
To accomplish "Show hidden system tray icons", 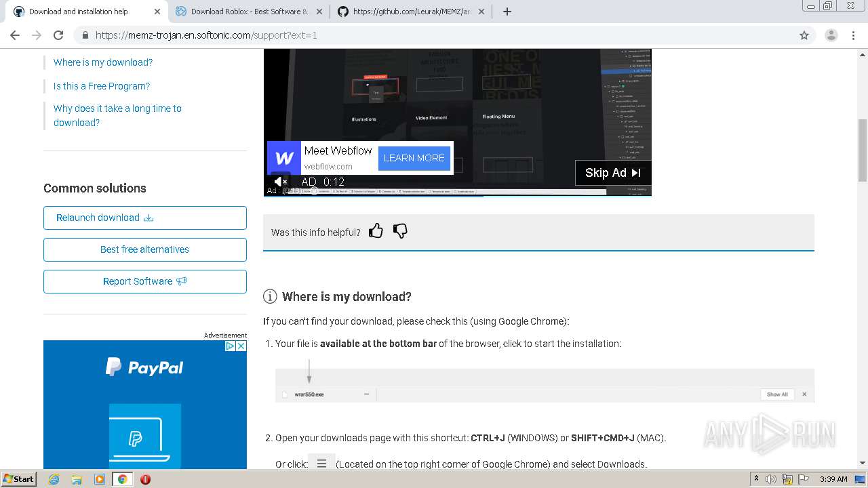I will [756, 479].
